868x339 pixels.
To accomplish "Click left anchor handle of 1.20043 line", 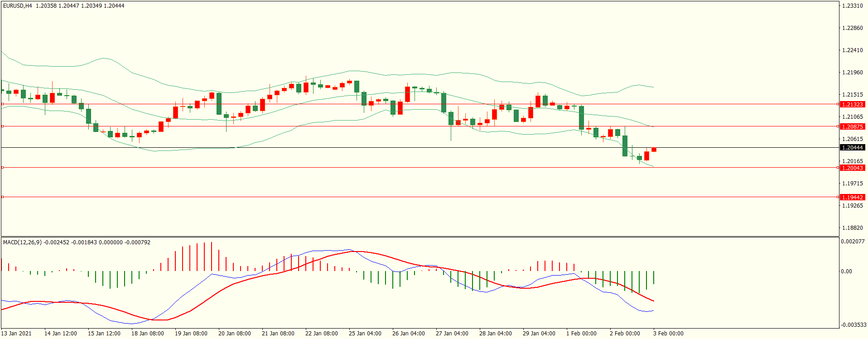I will point(2,168).
